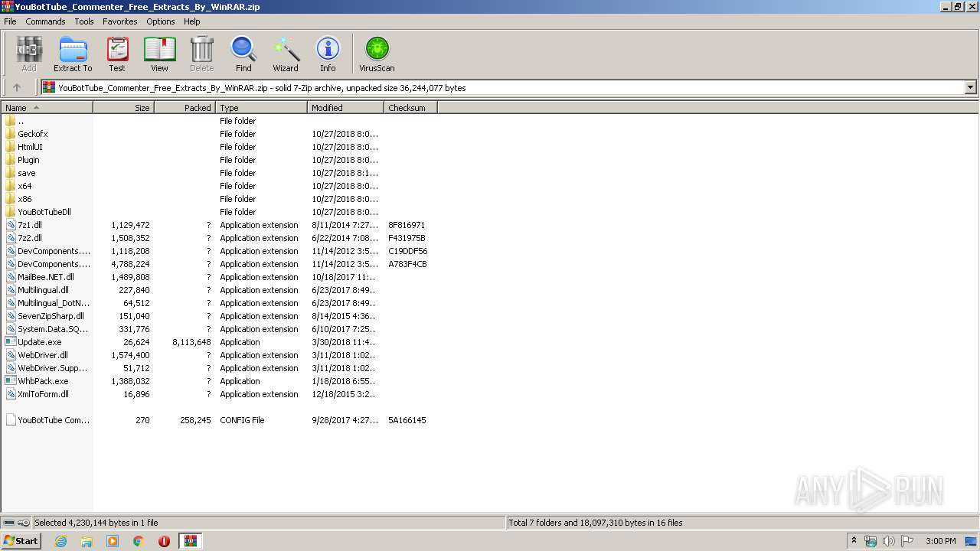The width and height of the screenshot is (980, 551).
Task: Select Multilingual.dll file
Action: (x=37, y=290)
